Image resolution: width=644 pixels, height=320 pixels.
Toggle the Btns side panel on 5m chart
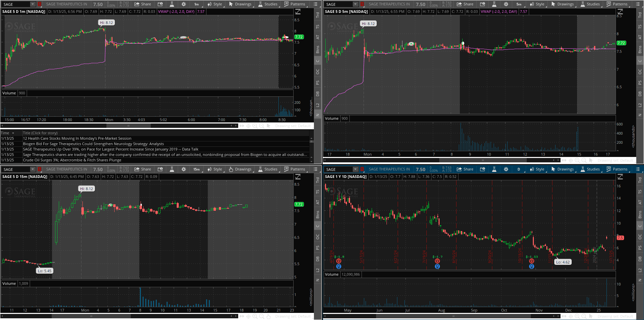(x=640, y=50)
